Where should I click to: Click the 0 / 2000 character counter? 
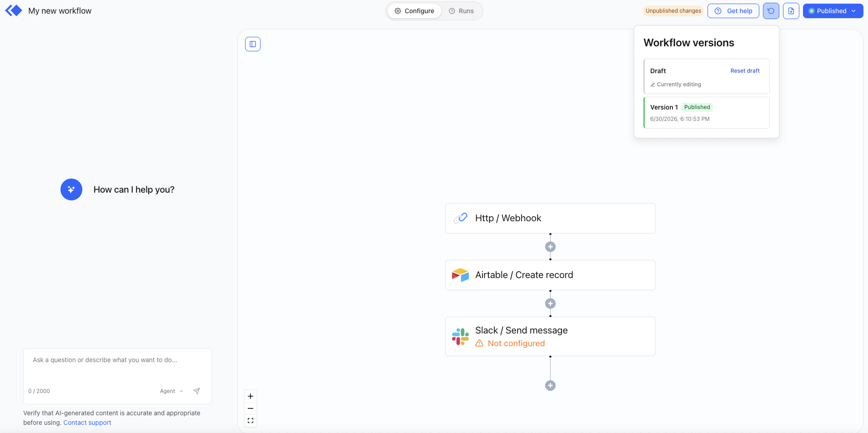click(x=39, y=391)
